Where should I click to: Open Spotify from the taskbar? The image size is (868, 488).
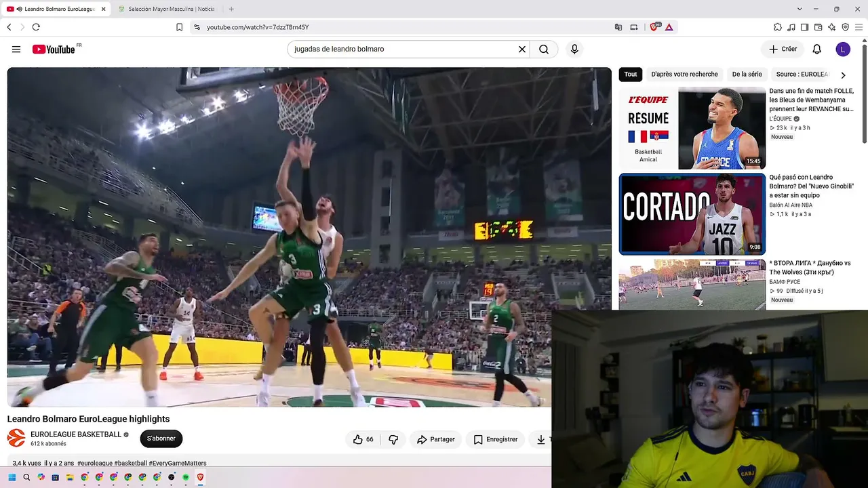(186, 477)
